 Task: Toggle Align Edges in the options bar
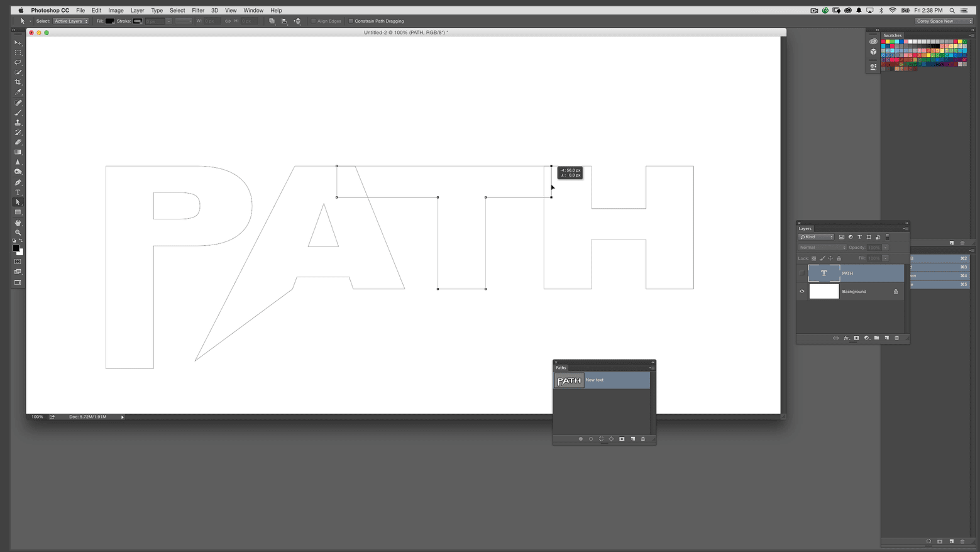[312, 21]
